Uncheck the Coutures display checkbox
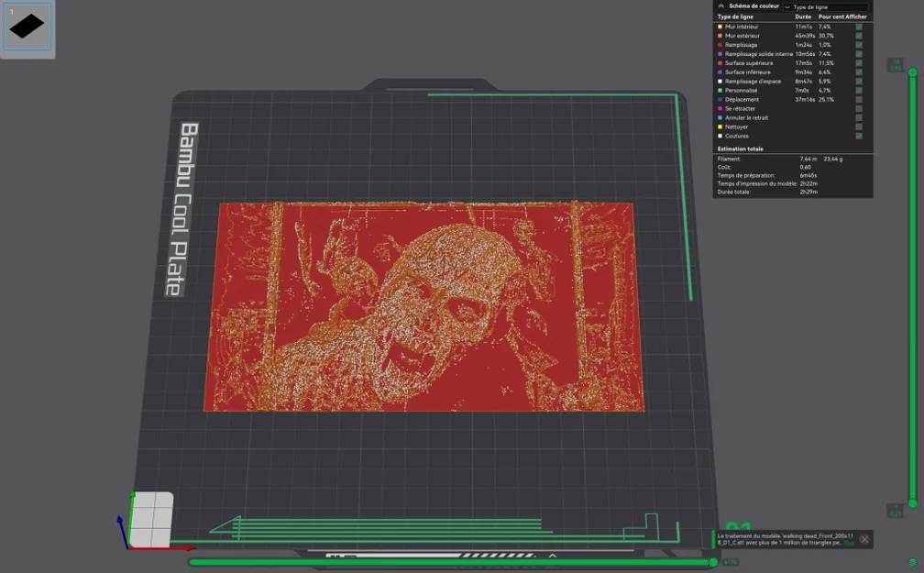Screen dimensions: 924x573 tap(859, 136)
